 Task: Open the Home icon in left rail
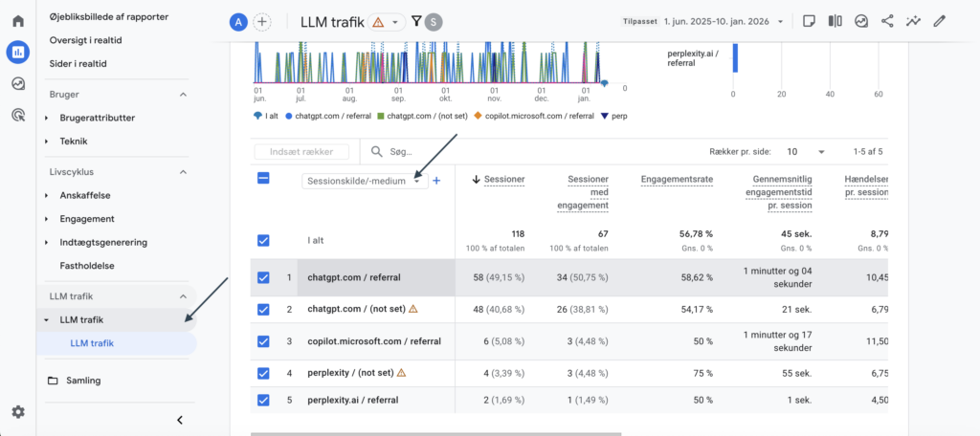(17, 20)
